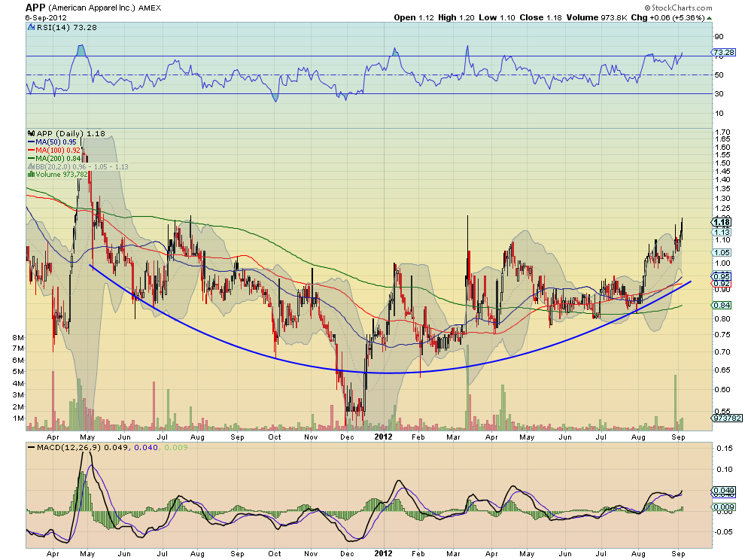Viewport: 745px width, 560px height.
Task: Click the "MACD(12,26,9) 0.049" indicator label
Action: click(x=82, y=447)
